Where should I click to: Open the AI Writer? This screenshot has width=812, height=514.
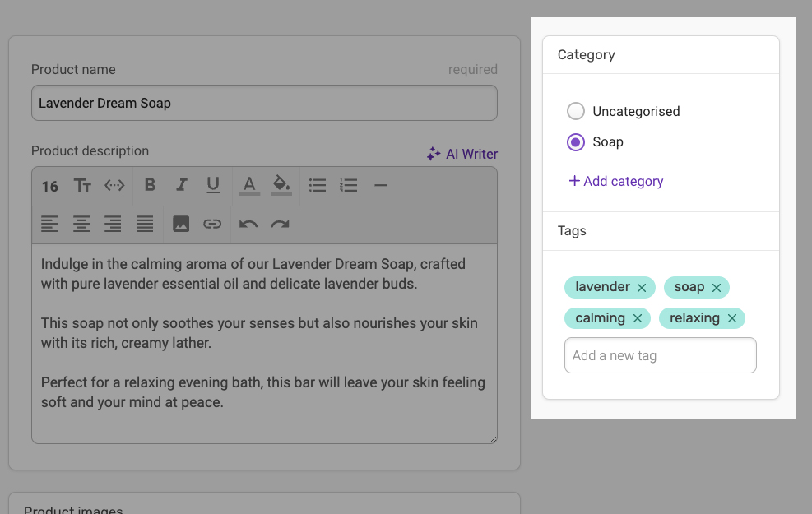[462, 154]
